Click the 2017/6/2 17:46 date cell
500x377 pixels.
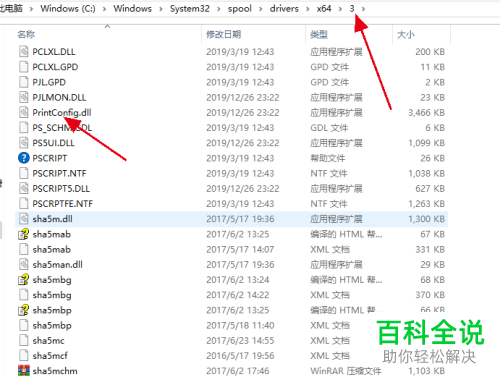(237, 371)
